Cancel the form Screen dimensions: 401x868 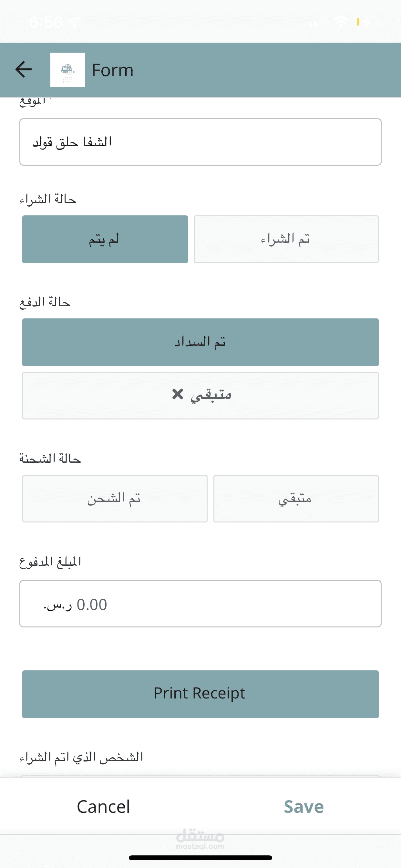pos(103,807)
